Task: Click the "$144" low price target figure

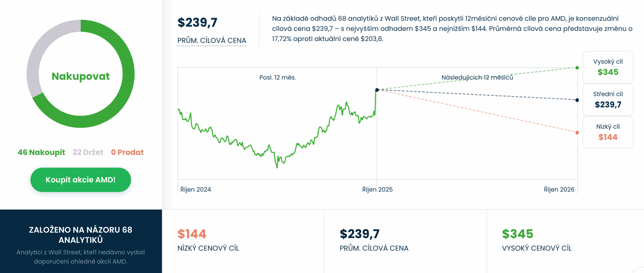Action: click(x=192, y=234)
